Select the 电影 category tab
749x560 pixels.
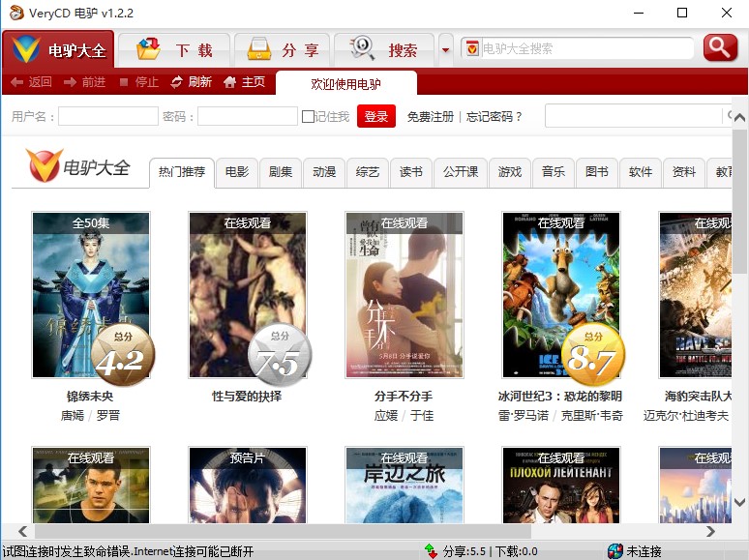pos(237,172)
